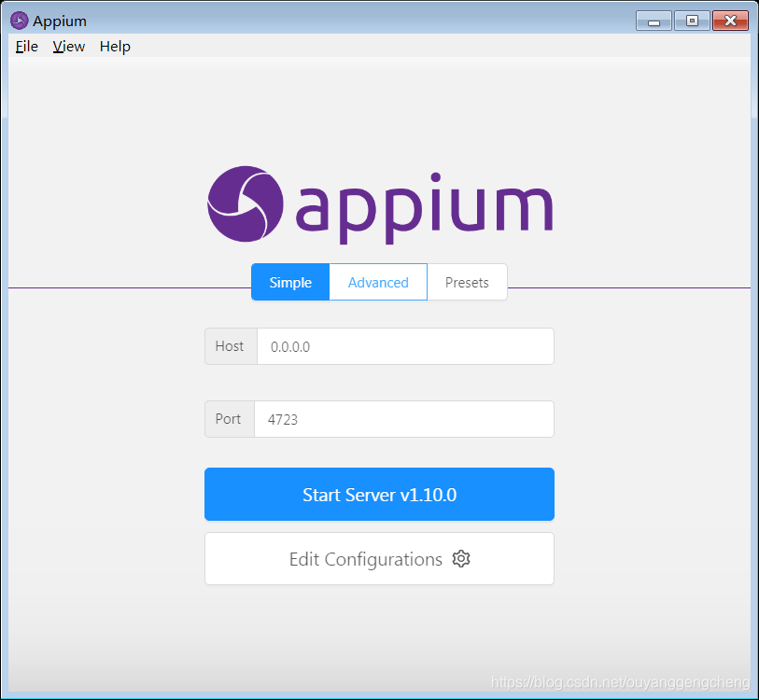Click the Port label
759x700 pixels.
228,419
